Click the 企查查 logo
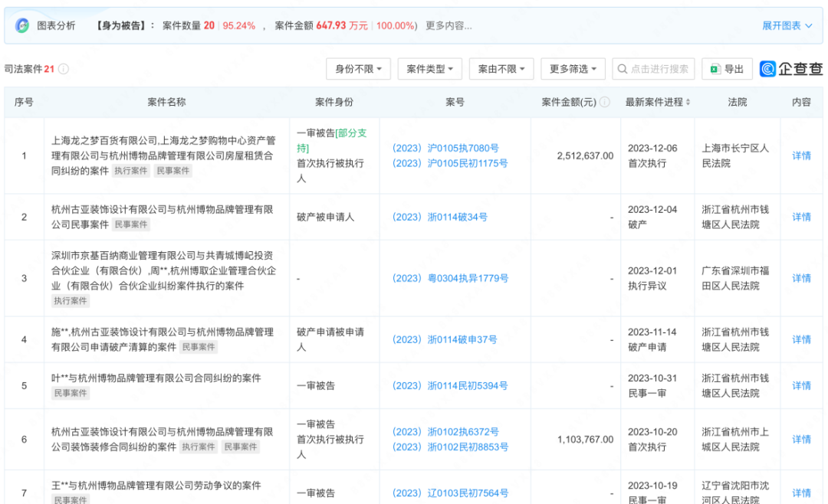This screenshot has width=828, height=504. point(791,69)
